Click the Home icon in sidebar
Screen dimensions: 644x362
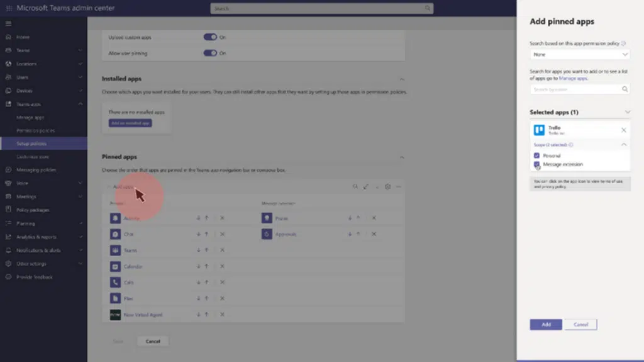8,37
